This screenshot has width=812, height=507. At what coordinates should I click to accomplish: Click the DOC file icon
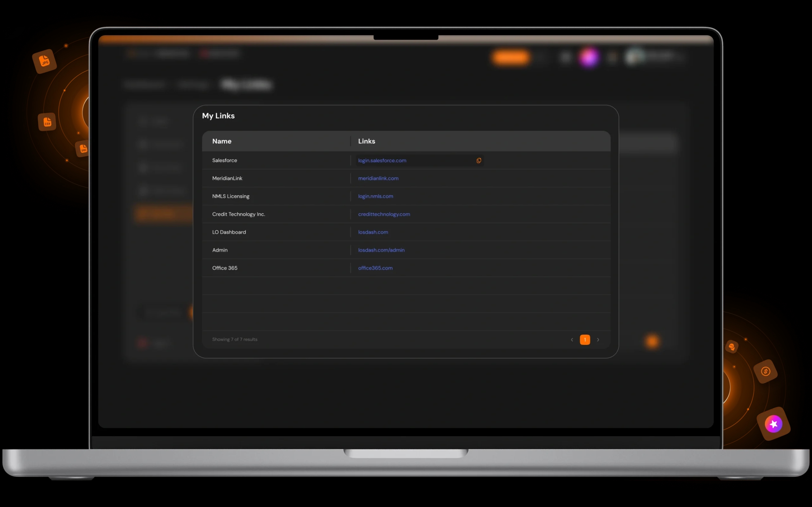83,149
